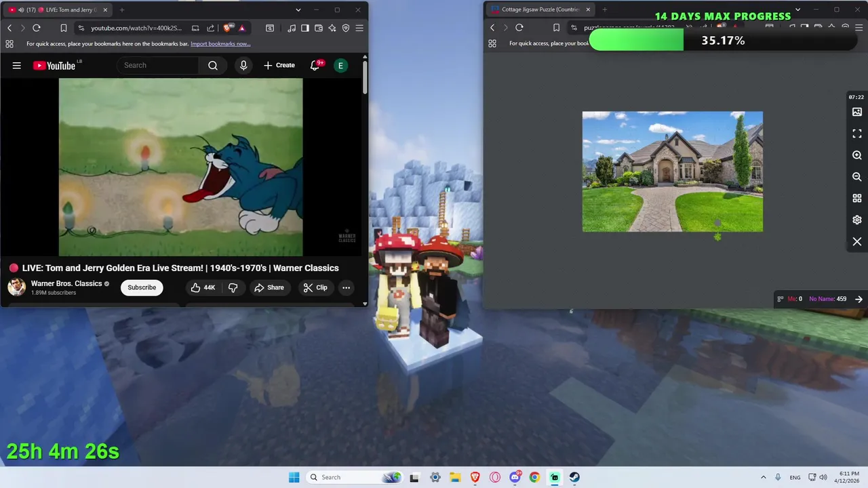Screen dimensions: 868x488
Task: Click the Clip button under video
Action: coord(315,287)
